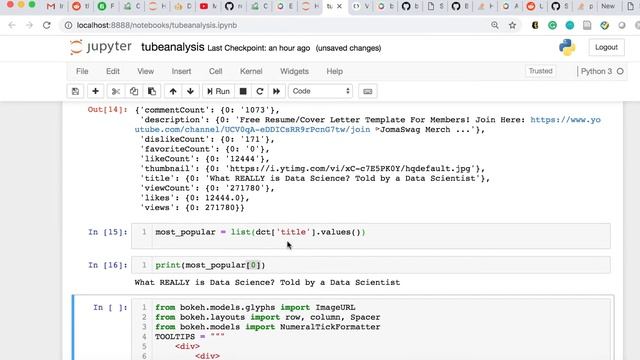Open the Edit menu
This screenshot has width=640, height=360.
(x=113, y=71)
